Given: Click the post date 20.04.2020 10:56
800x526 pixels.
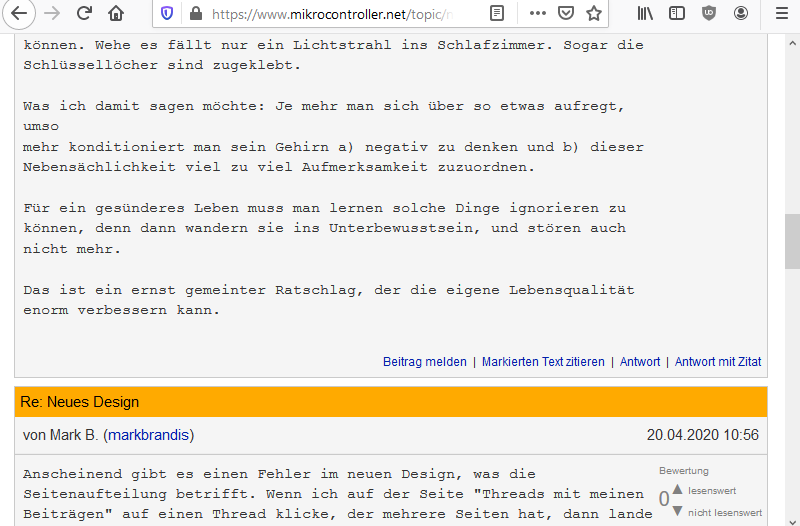Looking at the screenshot, I should pyautogui.click(x=703, y=435).
